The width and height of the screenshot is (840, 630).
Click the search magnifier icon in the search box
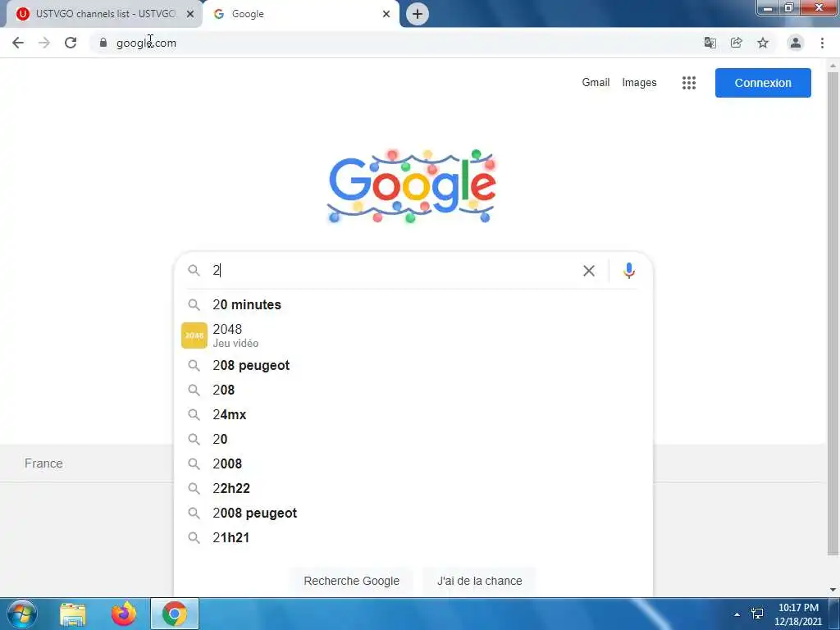194,271
